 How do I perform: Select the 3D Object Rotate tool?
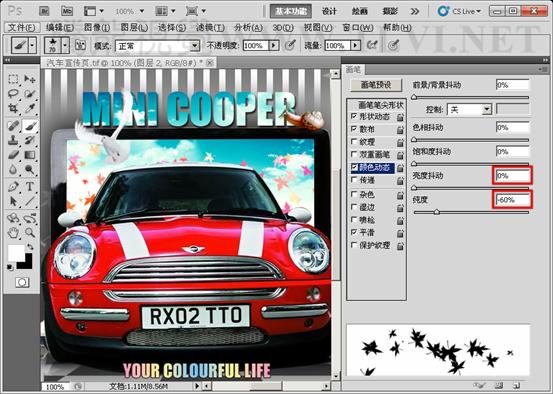point(13,218)
